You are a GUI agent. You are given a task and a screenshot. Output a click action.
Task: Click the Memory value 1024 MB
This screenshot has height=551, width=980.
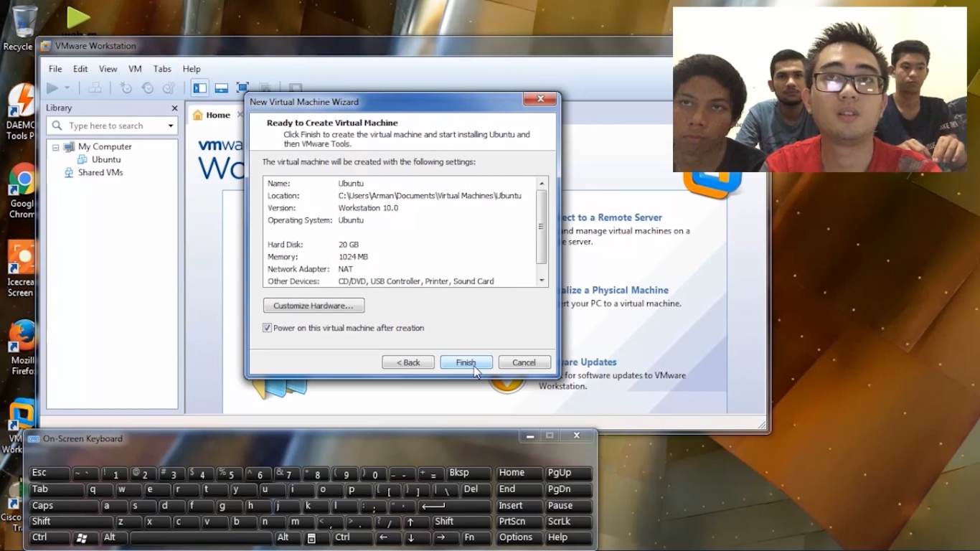(x=353, y=257)
